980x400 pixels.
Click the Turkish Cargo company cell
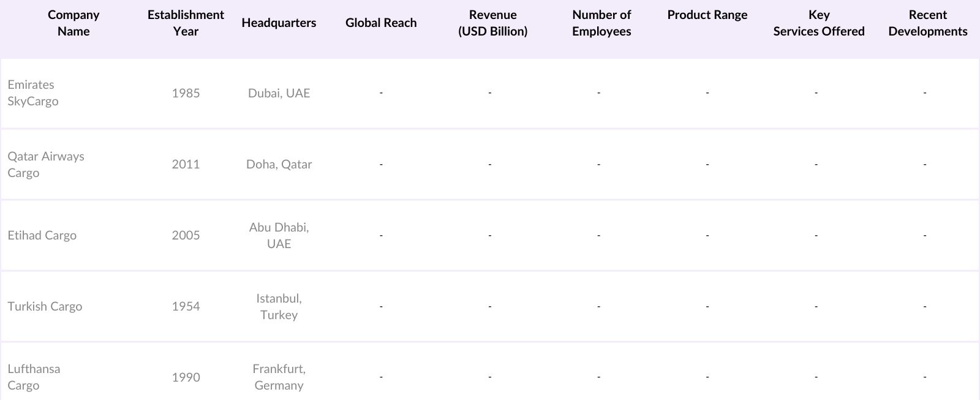[x=45, y=306]
